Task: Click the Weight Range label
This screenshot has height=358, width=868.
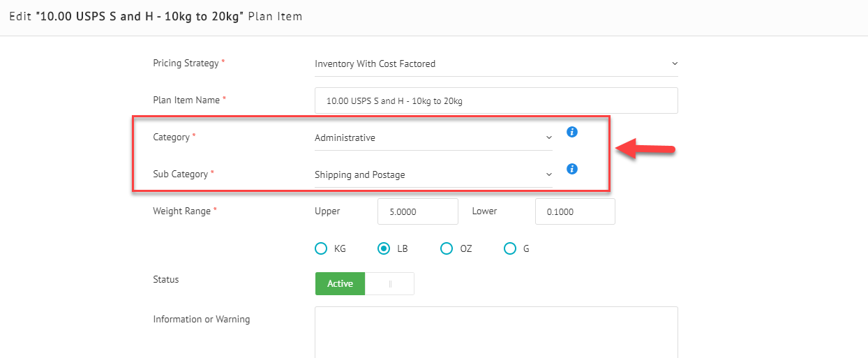Action: click(x=183, y=211)
